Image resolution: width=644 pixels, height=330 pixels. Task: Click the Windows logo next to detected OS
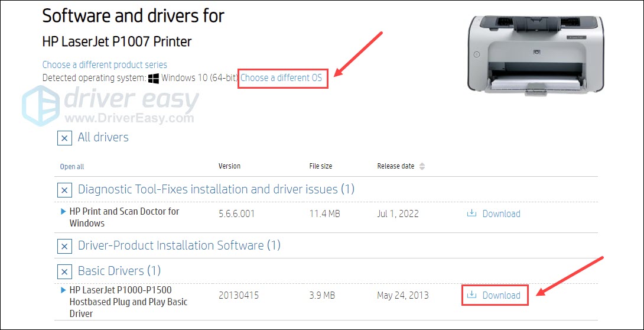click(x=154, y=78)
